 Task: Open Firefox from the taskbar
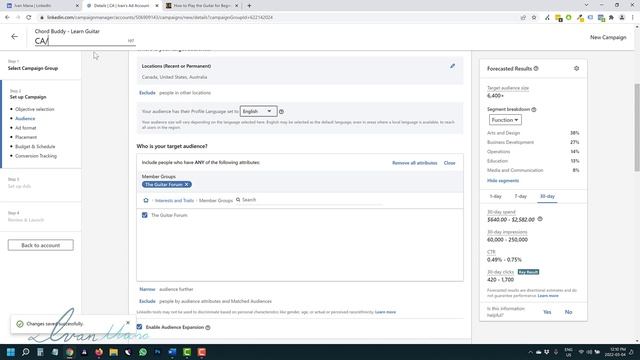(99, 352)
